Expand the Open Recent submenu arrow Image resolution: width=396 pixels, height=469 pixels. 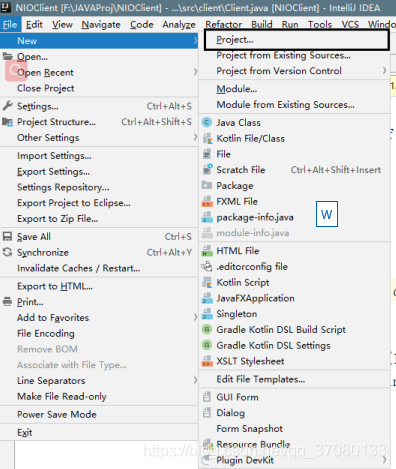pos(195,72)
